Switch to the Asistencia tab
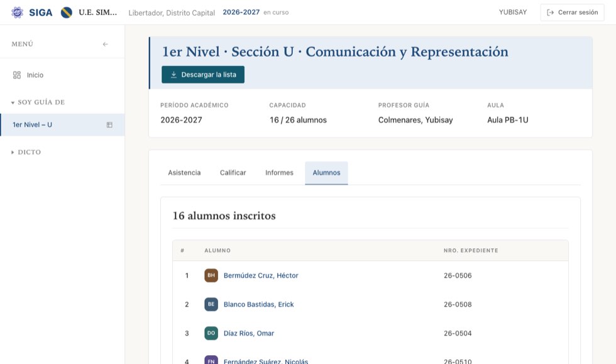 (x=184, y=172)
